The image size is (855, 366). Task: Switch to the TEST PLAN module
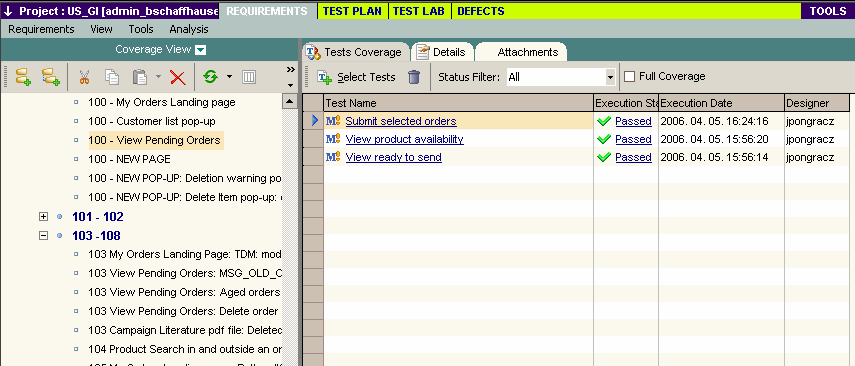[x=352, y=11]
